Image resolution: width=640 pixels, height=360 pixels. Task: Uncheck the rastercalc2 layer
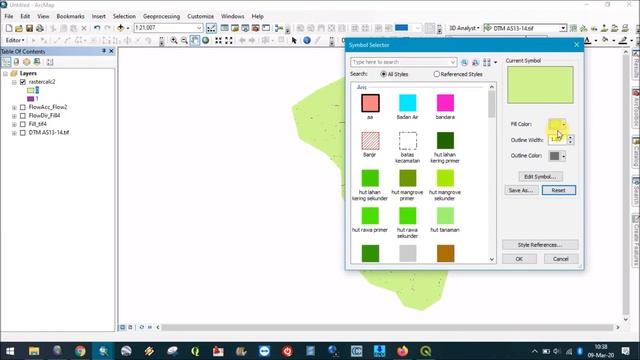click(23, 82)
